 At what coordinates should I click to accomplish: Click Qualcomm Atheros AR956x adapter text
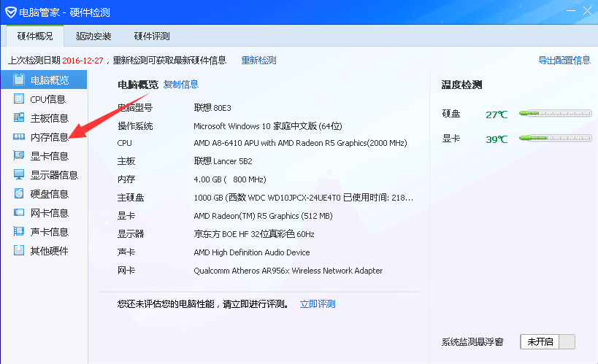click(288, 271)
